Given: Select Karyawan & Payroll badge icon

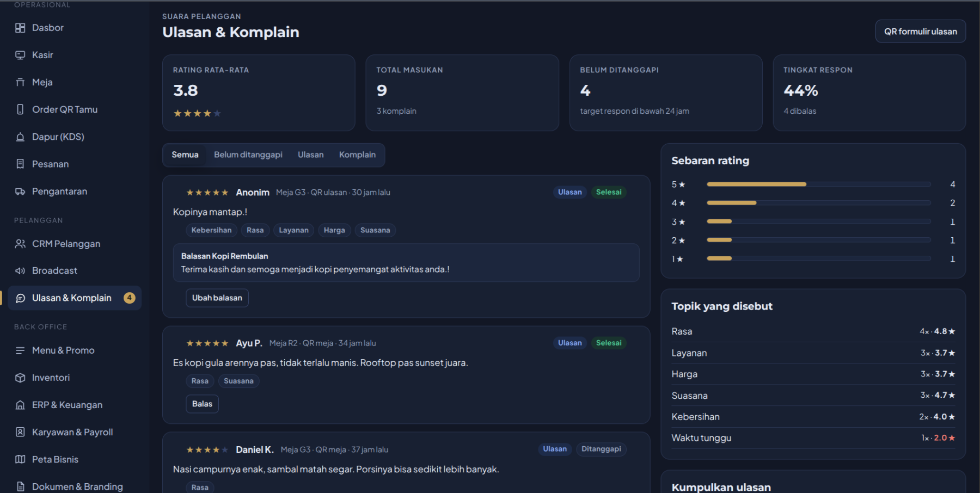Looking at the screenshot, I should pos(20,432).
